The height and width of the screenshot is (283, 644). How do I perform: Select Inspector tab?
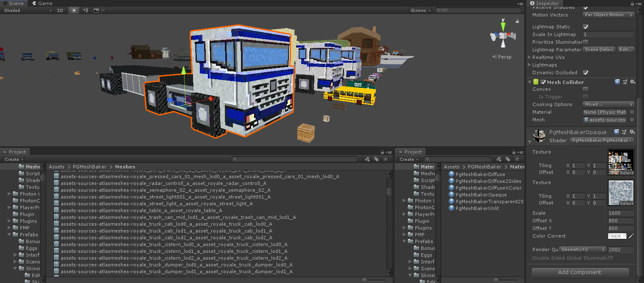click(x=545, y=3)
